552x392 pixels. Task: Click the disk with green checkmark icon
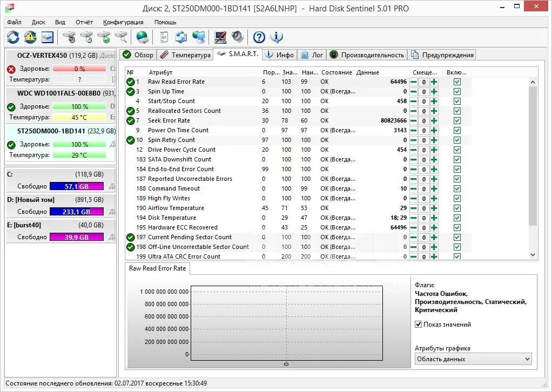point(104,37)
